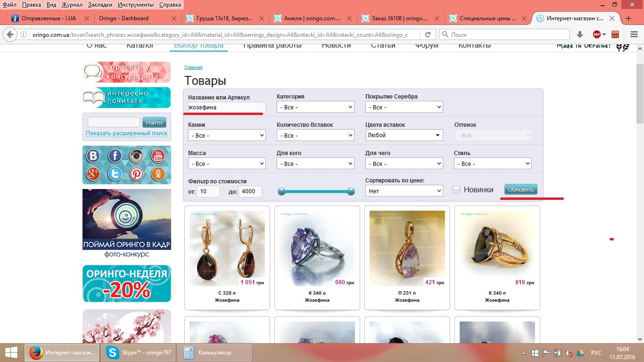644x362 pixels.
Task: Open the Adblock Plus ABP icon
Action: point(597,34)
